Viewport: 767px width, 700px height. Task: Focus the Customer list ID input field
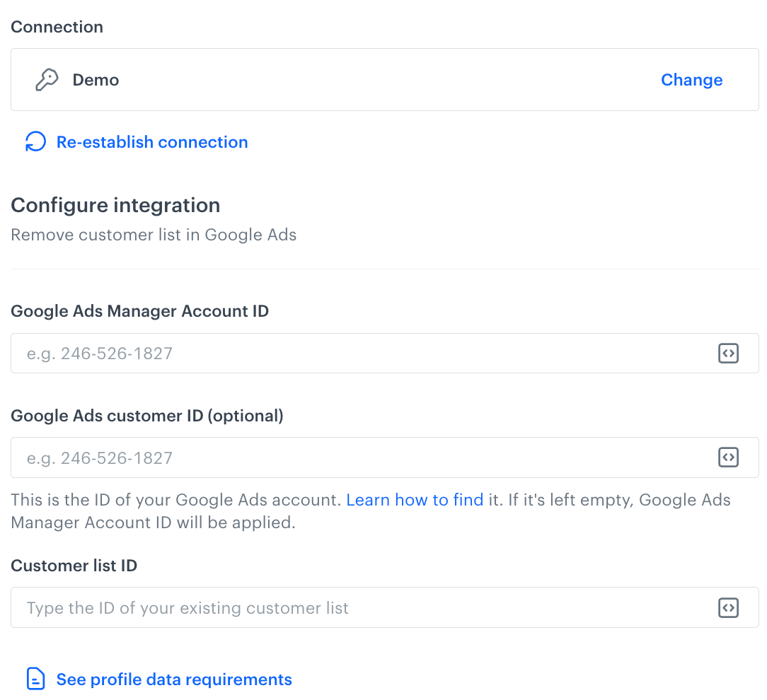point(354,607)
